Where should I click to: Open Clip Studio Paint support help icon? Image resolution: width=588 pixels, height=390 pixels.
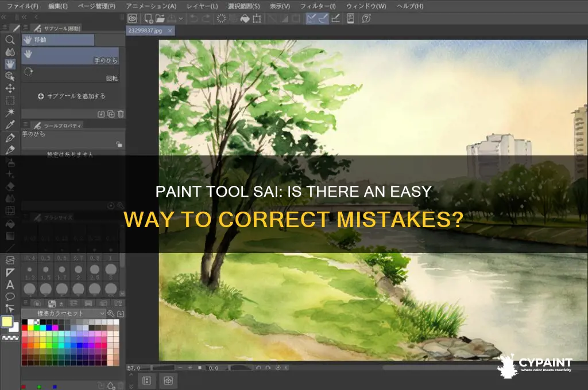pos(366,18)
